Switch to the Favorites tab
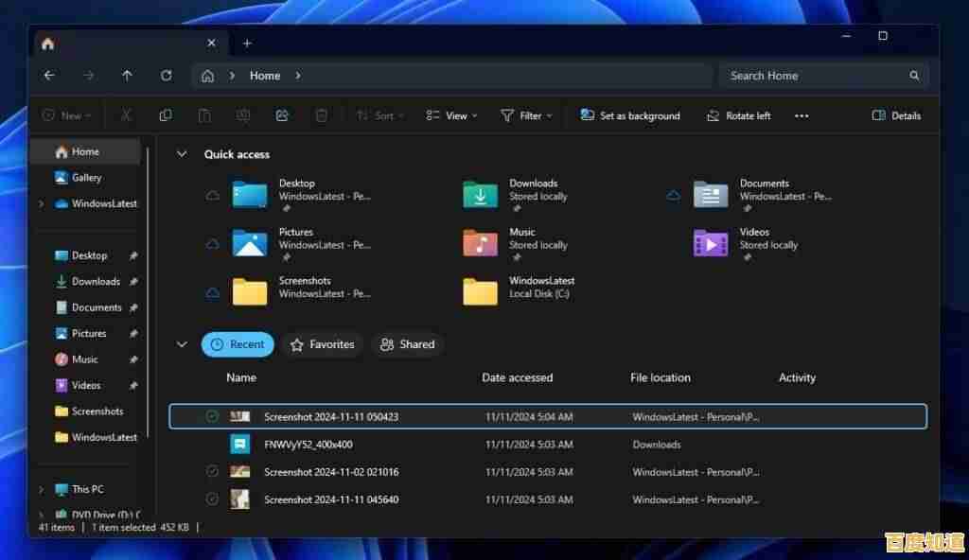Screen dimensions: 969x560 [x=323, y=344]
